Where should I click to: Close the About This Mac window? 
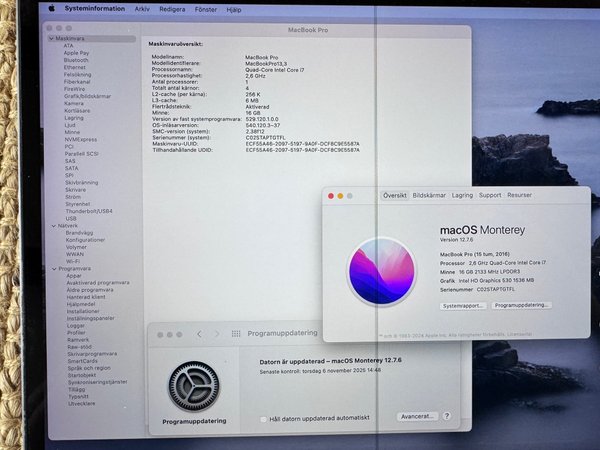click(331, 196)
